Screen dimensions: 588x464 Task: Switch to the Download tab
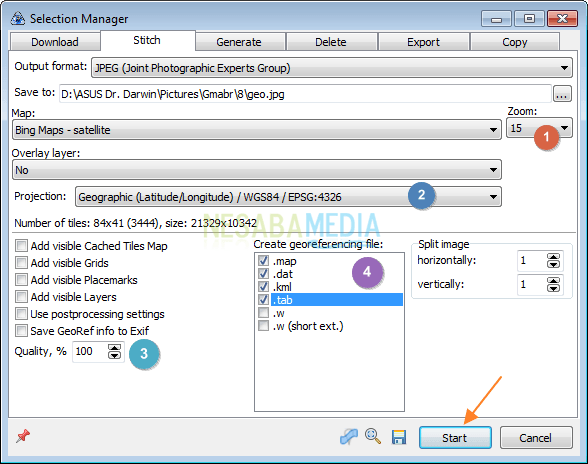(x=55, y=42)
